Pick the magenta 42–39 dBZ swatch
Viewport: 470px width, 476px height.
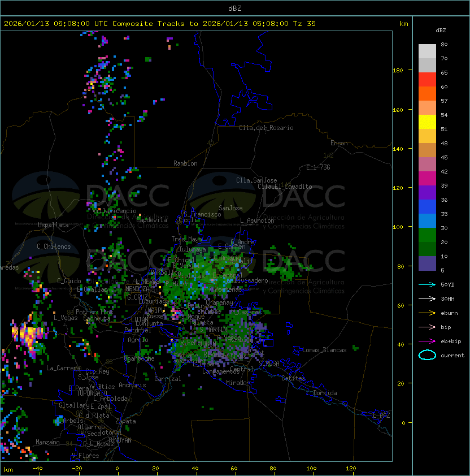tap(427, 179)
